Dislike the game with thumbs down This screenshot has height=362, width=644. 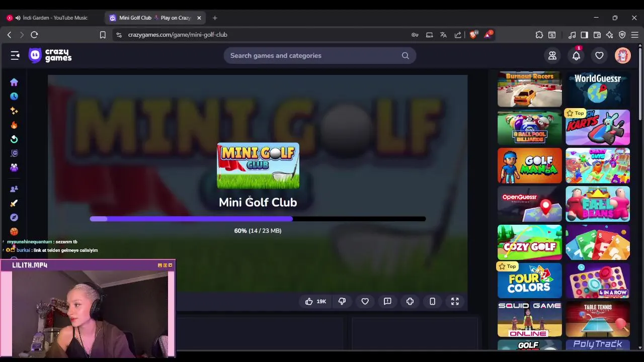pyautogui.click(x=342, y=301)
